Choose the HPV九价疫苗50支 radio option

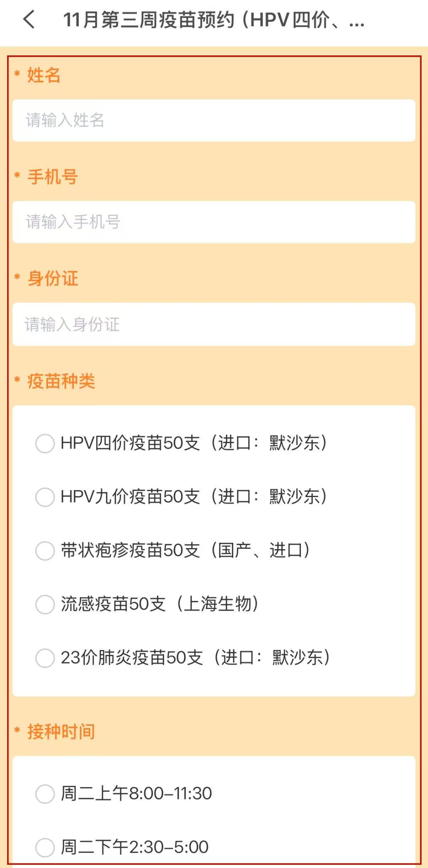click(x=45, y=497)
